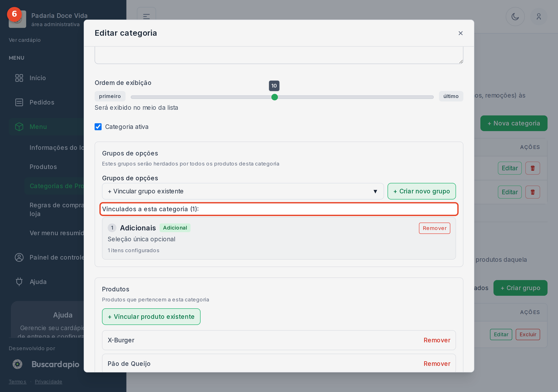Click the Ajuda plug icon

(19, 282)
